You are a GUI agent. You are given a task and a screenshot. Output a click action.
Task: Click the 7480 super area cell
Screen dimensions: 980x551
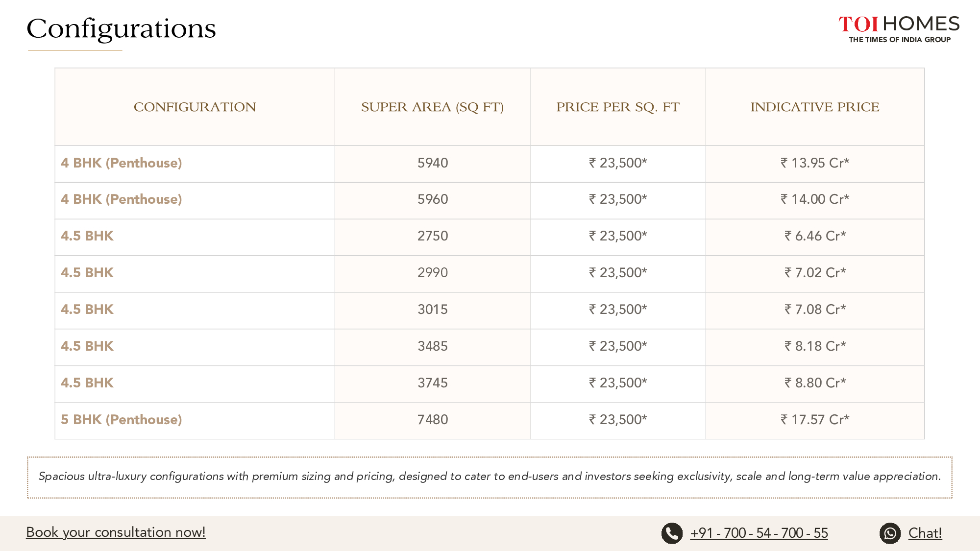(432, 420)
